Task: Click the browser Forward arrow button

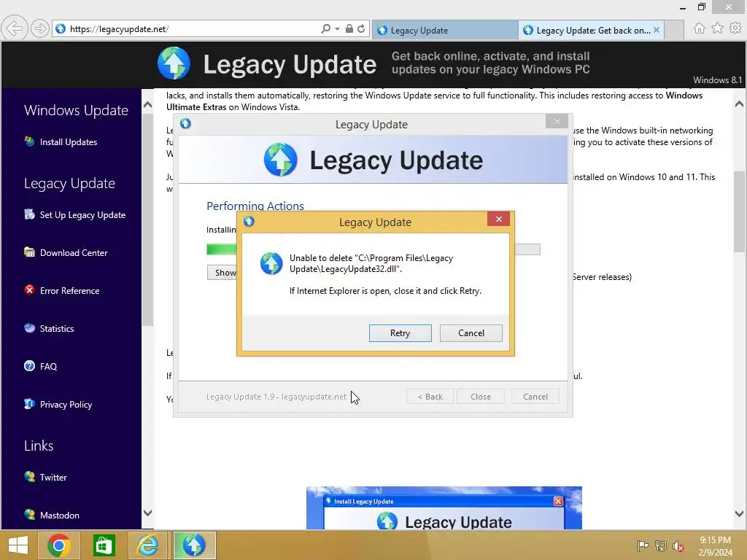Action: 40,28
